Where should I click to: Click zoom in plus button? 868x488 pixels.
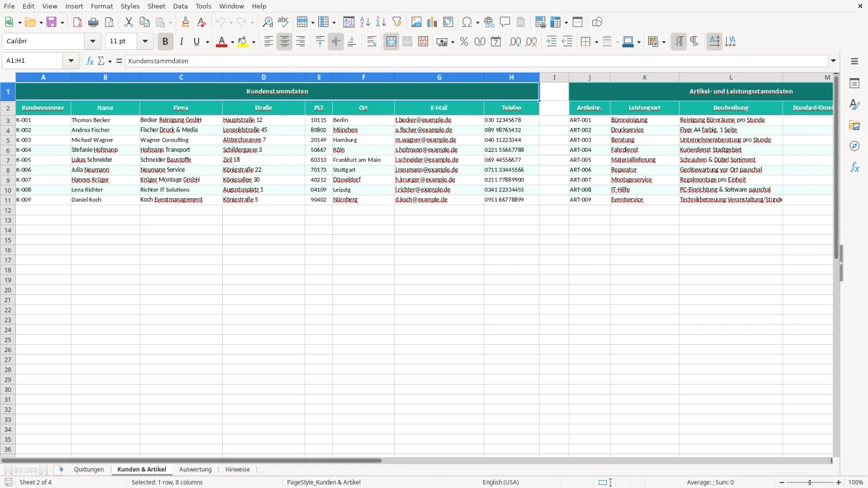[839, 482]
